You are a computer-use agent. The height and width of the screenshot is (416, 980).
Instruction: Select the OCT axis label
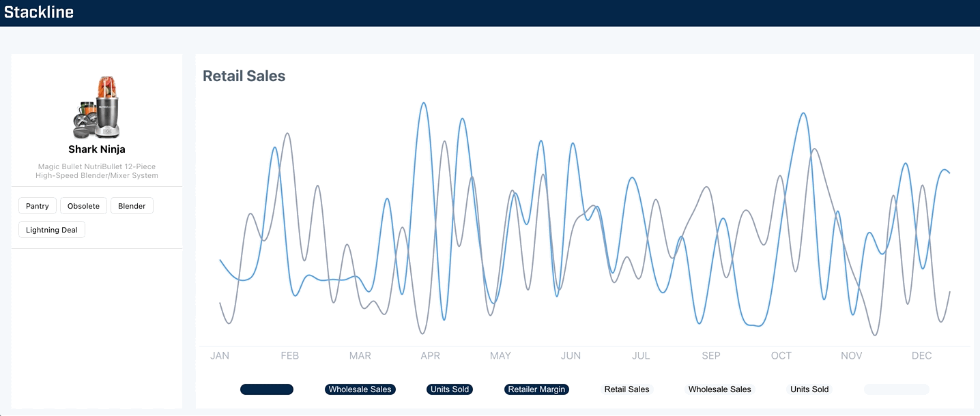point(781,356)
